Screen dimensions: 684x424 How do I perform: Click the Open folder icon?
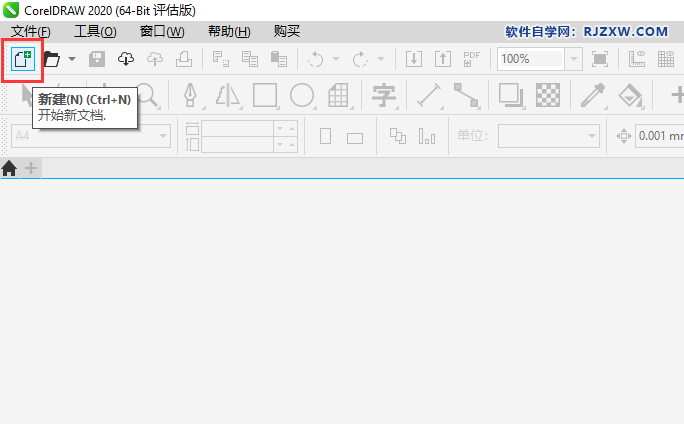pyautogui.click(x=52, y=59)
